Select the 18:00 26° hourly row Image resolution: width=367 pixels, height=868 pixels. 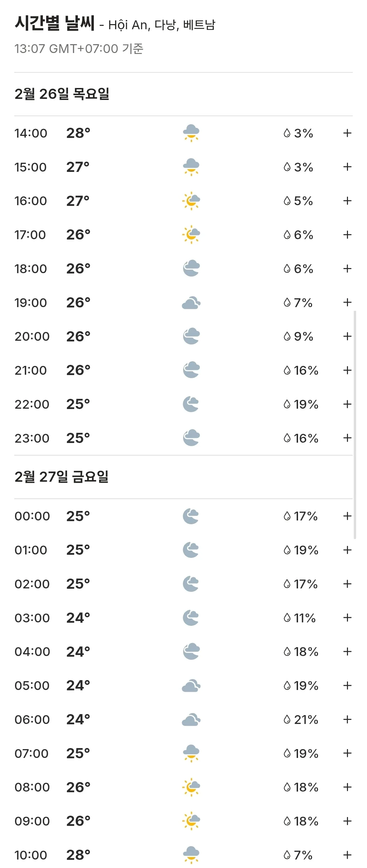(183, 269)
